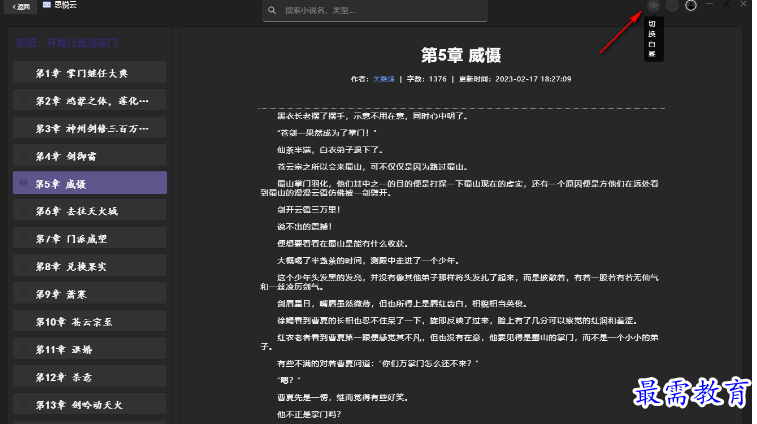Click the search magnifier icon
The height and width of the screenshot is (424, 757).
(272, 10)
